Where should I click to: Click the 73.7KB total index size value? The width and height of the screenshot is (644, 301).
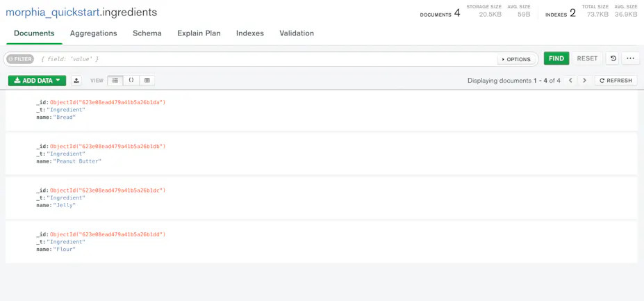pyautogui.click(x=597, y=15)
